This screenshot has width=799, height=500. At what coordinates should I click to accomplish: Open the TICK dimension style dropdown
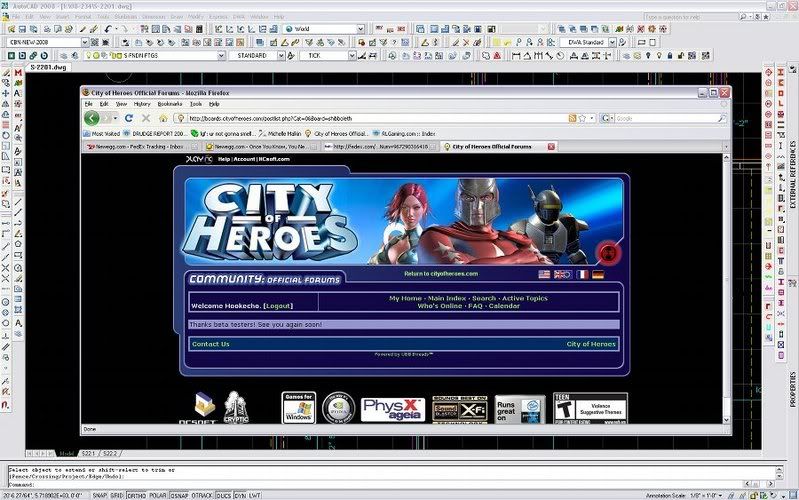(352, 56)
